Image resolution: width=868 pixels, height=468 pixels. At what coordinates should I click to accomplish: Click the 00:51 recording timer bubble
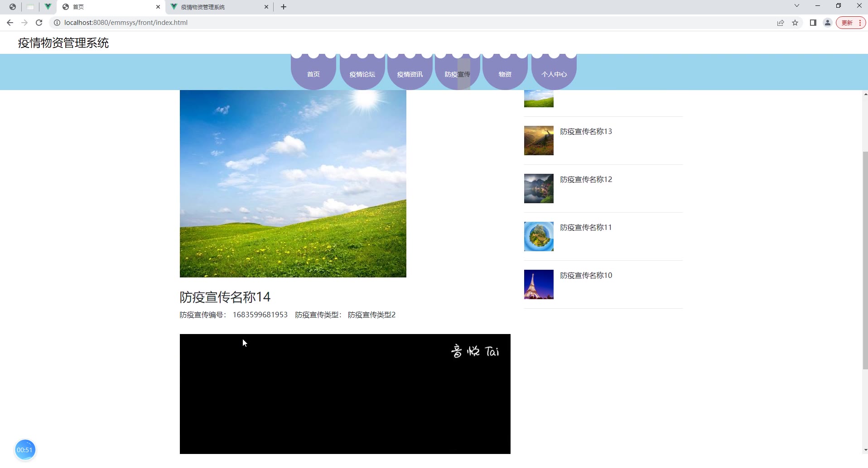click(x=25, y=450)
